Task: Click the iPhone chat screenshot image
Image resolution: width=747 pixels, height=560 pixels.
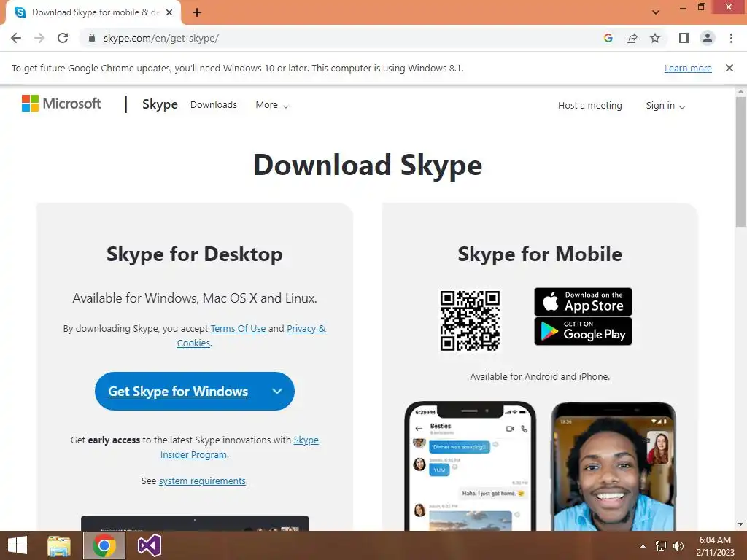Action: [x=471, y=466]
